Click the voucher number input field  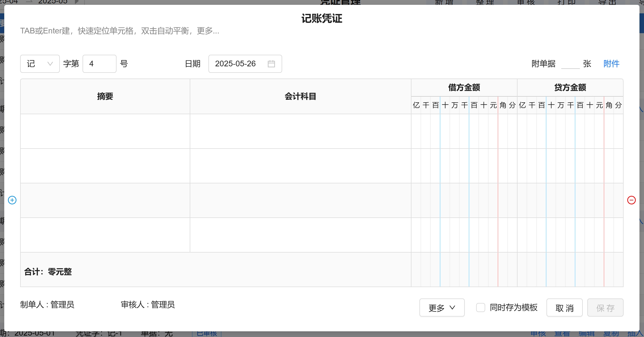click(99, 64)
